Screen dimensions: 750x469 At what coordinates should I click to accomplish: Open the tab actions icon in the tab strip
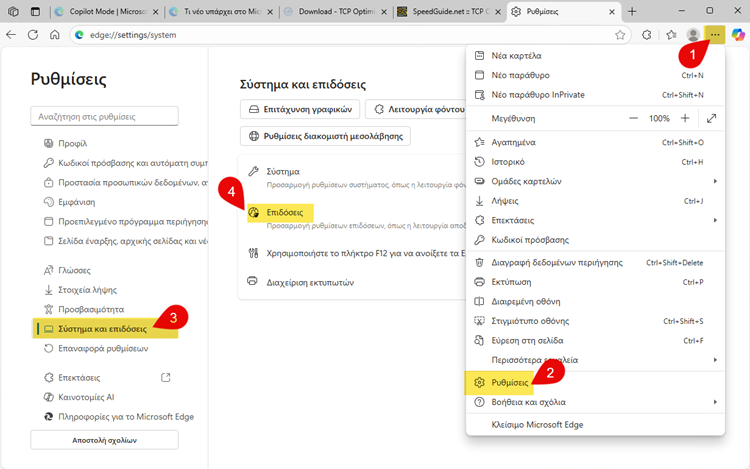[36, 11]
